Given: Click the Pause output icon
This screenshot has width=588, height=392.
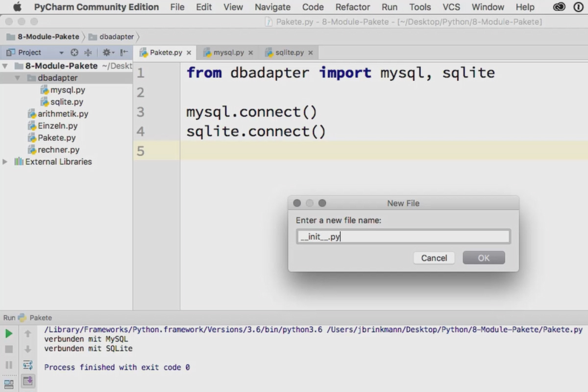Looking at the screenshot, I should point(9,365).
